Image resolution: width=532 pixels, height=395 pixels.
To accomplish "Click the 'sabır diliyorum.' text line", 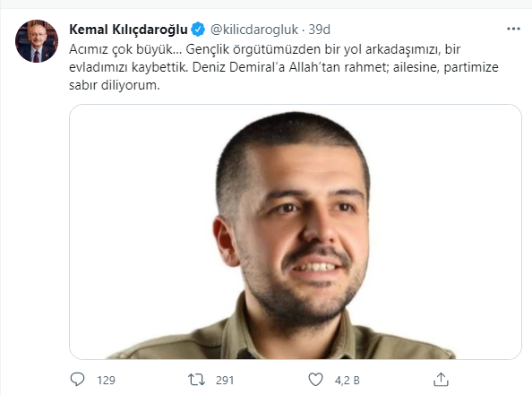I will pos(115,85).
